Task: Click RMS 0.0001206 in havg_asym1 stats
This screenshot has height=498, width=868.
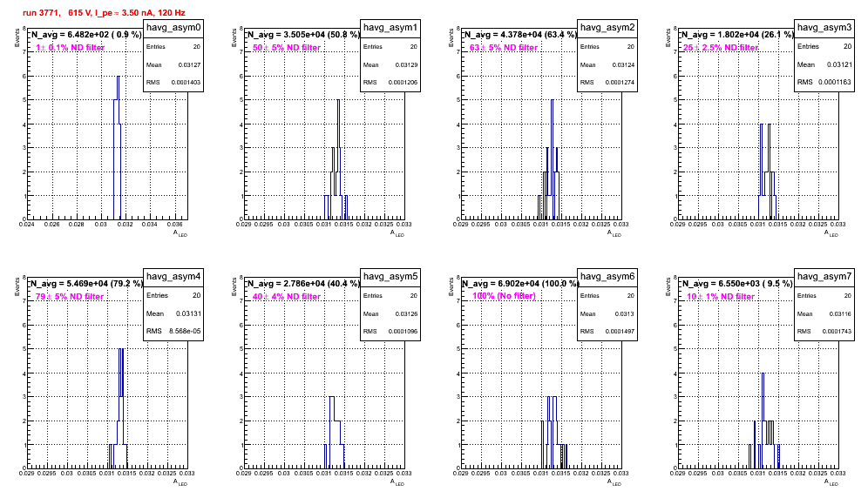Action: pyautogui.click(x=390, y=83)
